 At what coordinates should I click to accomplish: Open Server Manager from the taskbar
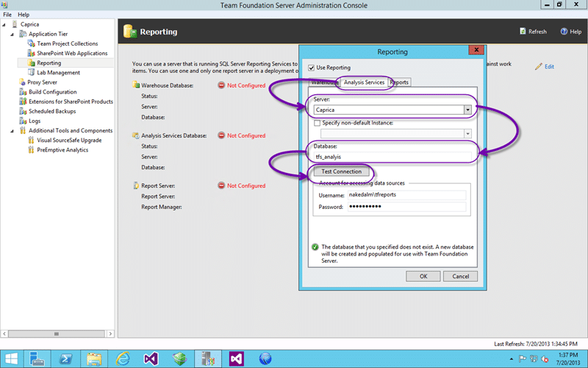[x=37, y=359]
